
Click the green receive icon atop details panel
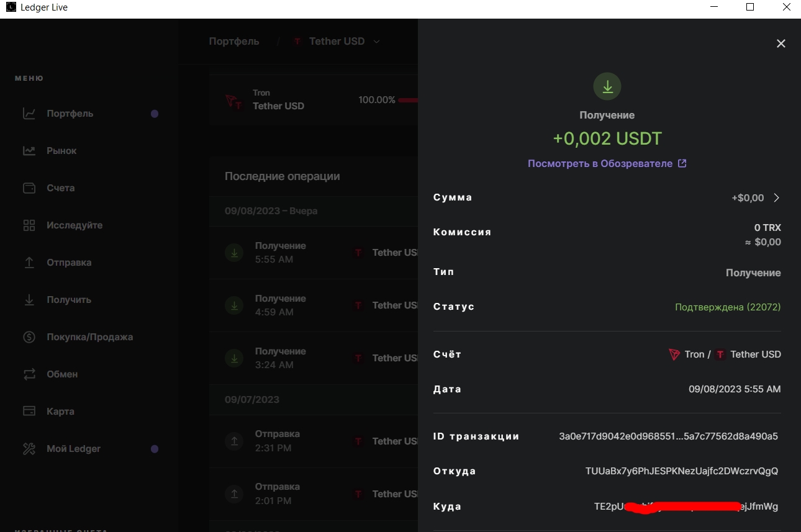(x=607, y=87)
